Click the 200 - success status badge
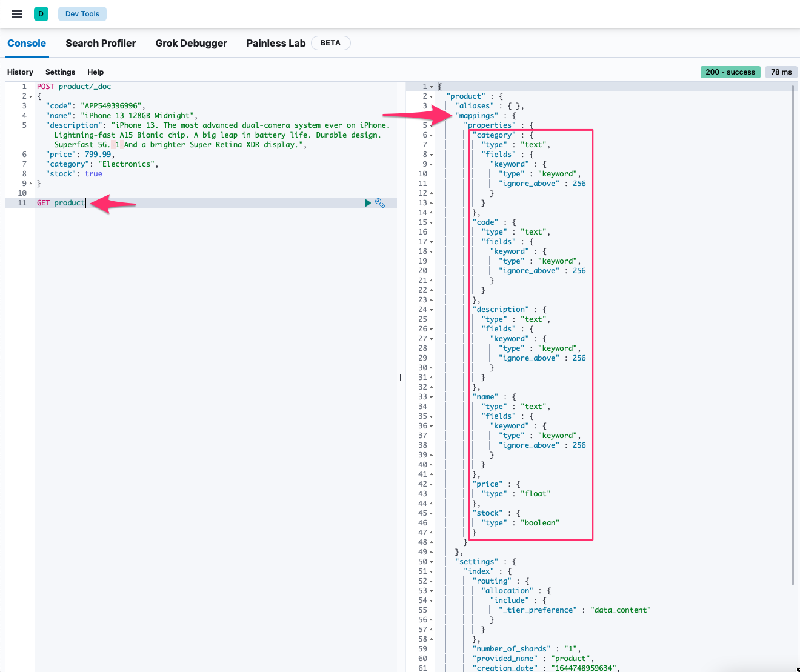 click(730, 72)
